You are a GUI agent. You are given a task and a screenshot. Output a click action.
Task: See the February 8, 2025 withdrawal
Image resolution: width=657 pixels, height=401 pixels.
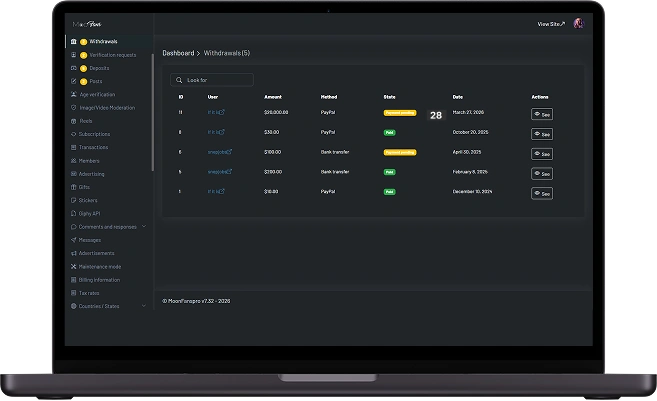542,173
